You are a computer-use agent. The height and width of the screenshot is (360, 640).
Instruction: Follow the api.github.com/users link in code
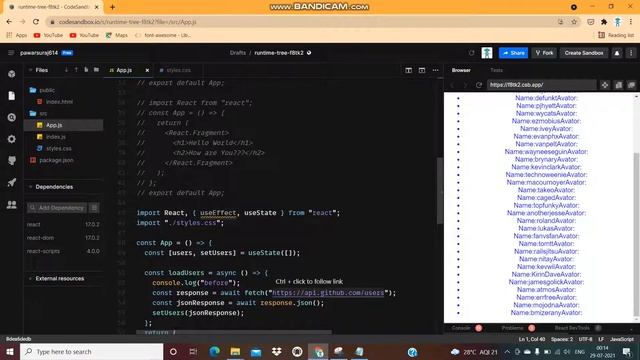[x=328, y=293]
